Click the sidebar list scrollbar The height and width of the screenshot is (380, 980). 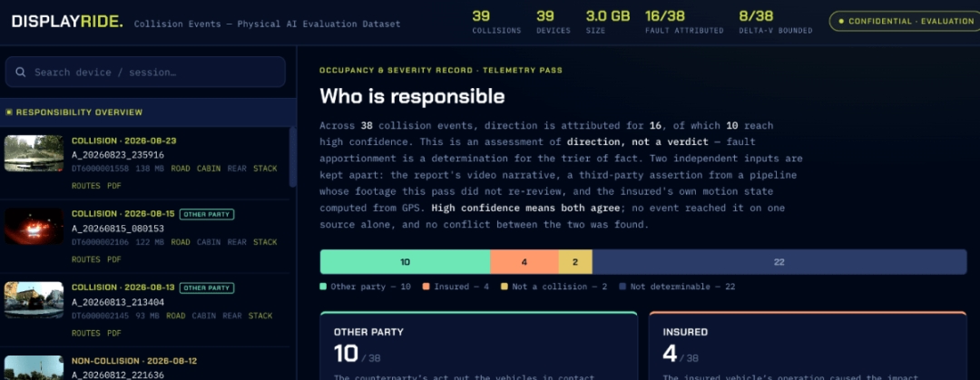tap(292, 156)
